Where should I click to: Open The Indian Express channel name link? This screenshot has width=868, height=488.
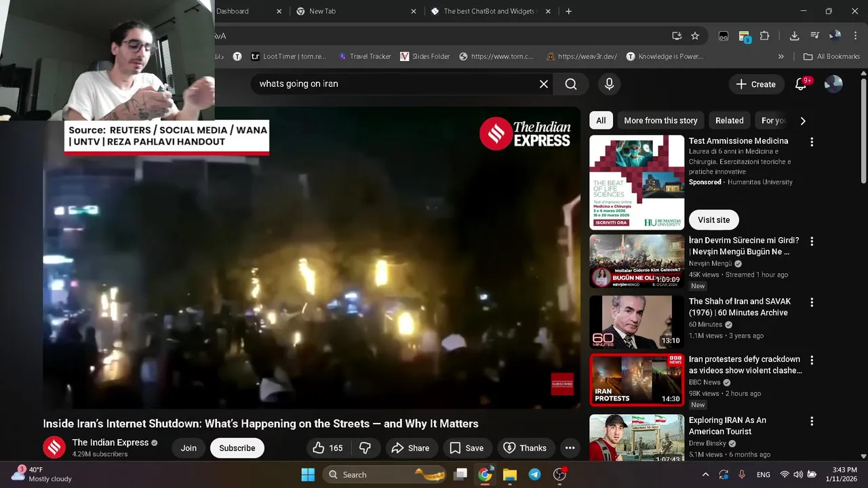pos(110,443)
